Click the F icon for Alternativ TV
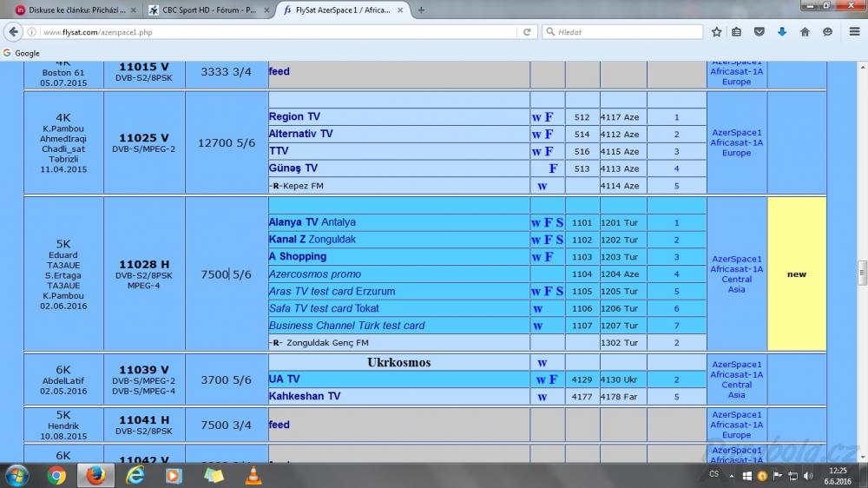The width and height of the screenshot is (868, 488). [549, 134]
